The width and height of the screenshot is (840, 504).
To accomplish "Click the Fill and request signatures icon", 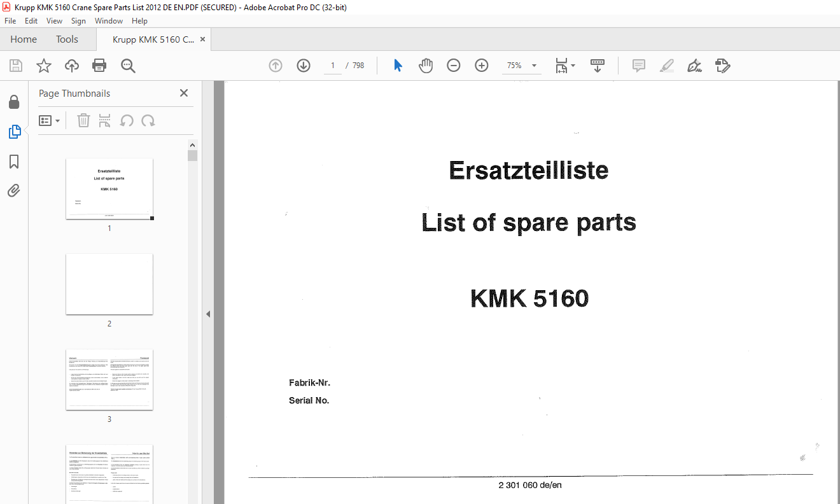I will (723, 66).
